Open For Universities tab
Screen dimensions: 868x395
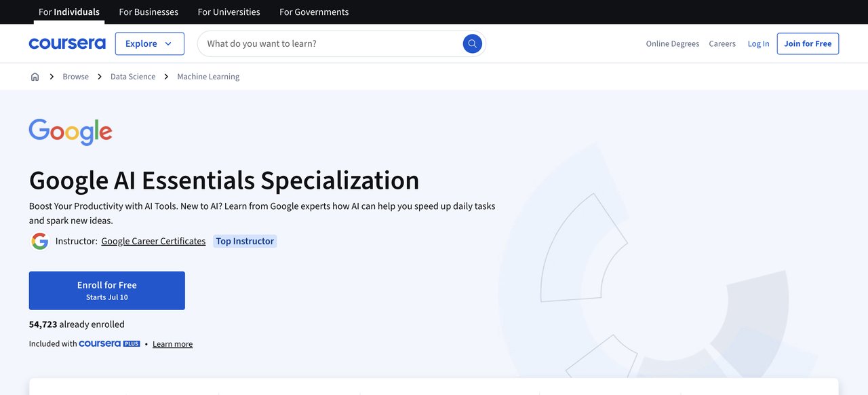(x=229, y=12)
